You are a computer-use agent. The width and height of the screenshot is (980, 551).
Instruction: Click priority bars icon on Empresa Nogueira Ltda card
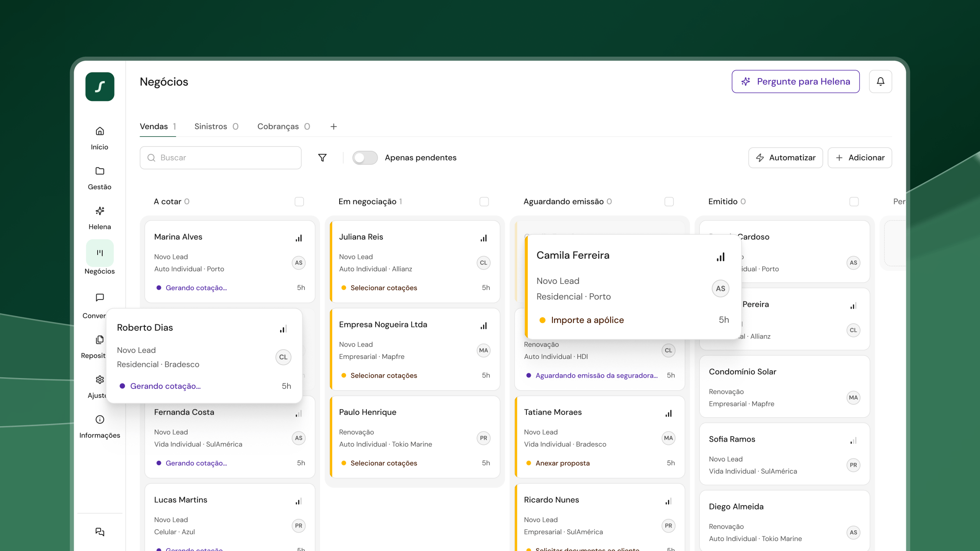click(483, 326)
